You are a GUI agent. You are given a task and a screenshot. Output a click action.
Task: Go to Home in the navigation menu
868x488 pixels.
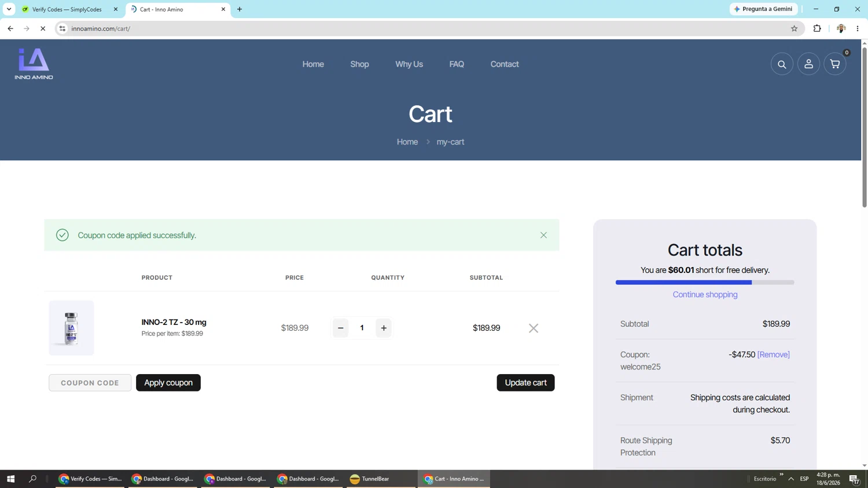[x=313, y=64]
